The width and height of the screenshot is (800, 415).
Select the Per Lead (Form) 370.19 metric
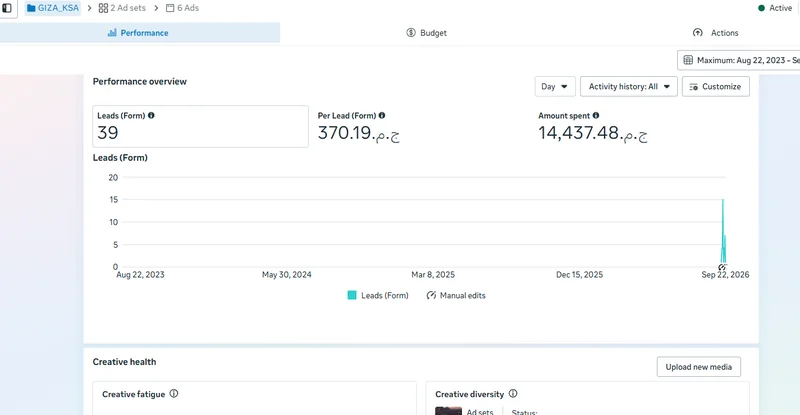pos(359,133)
